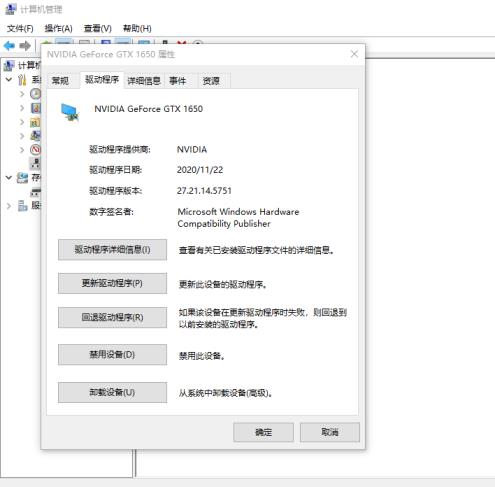Select the Disk Management drive icon
495x487 pixels.
[35, 192]
